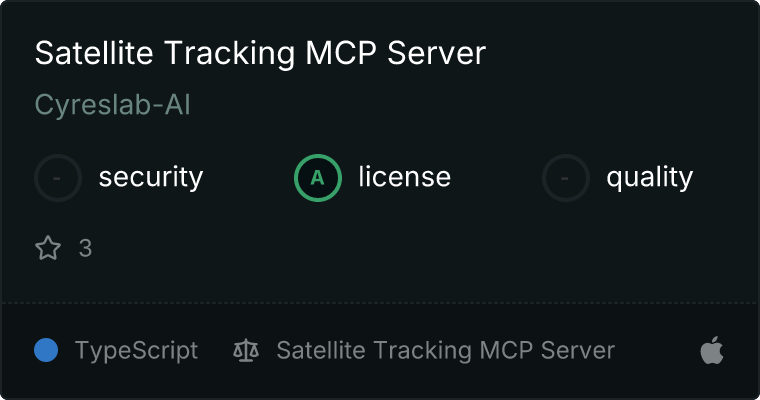Viewport: 760px width, 400px height.
Task: Click the footer Satellite Tracking MCP Server license text
Action: [445, 351]
